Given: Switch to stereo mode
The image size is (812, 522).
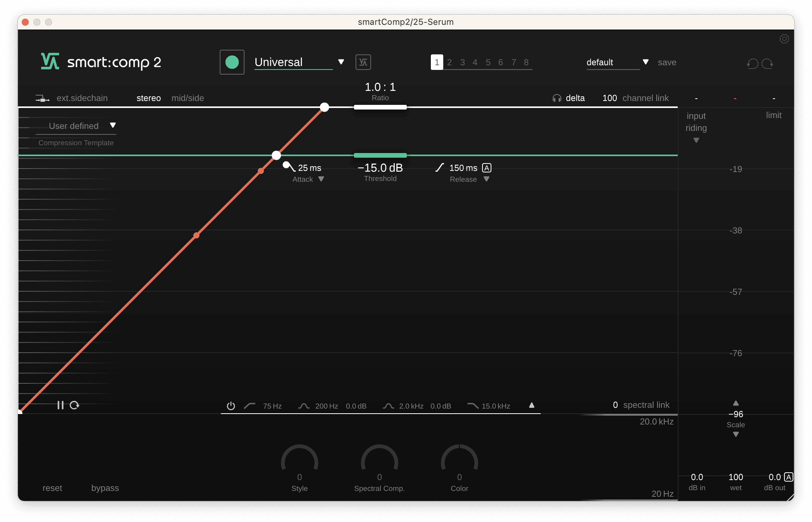Looking at the screenshot, I should pos(149,98).
